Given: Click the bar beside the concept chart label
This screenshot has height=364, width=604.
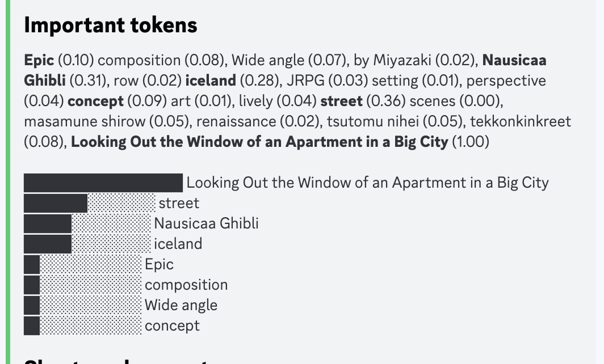Looking at the screenshot, I should (x=32, y=325).
